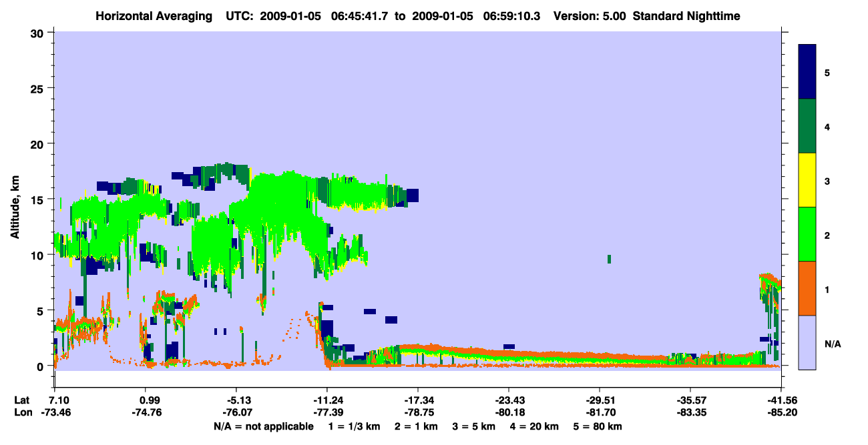Click the yellow colorbar segment labeled 3
The image size is (868, 445).
pos(807,180)
